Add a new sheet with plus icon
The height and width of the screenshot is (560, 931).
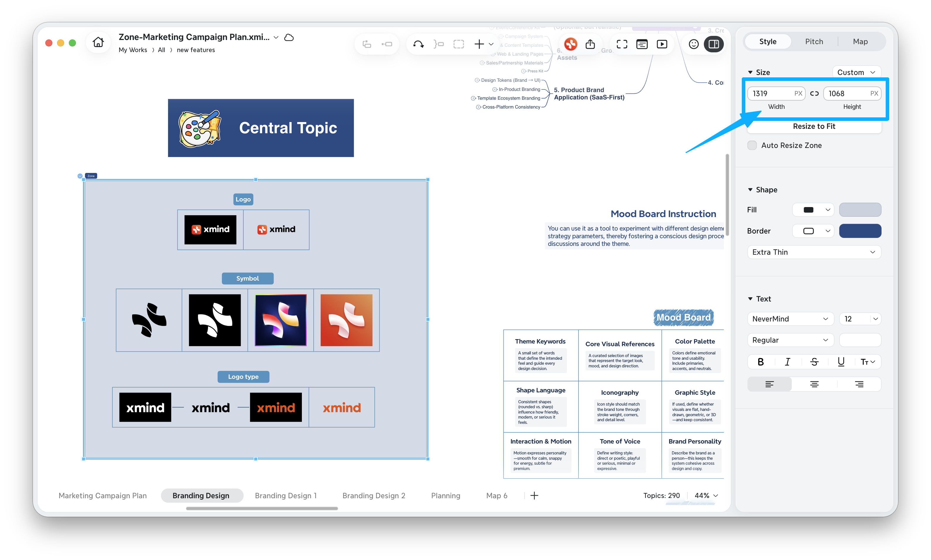point(534,496)
